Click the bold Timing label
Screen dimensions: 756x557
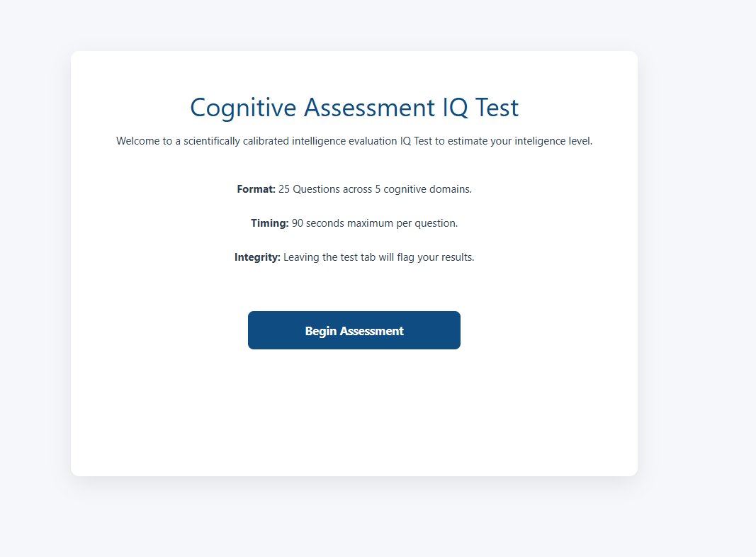(x=269, y=223)
